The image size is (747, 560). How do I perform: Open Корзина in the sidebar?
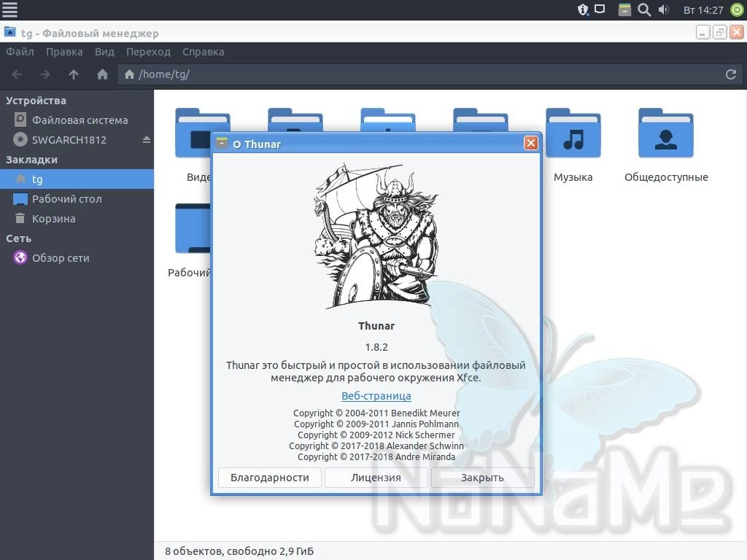tap(77, 219)
